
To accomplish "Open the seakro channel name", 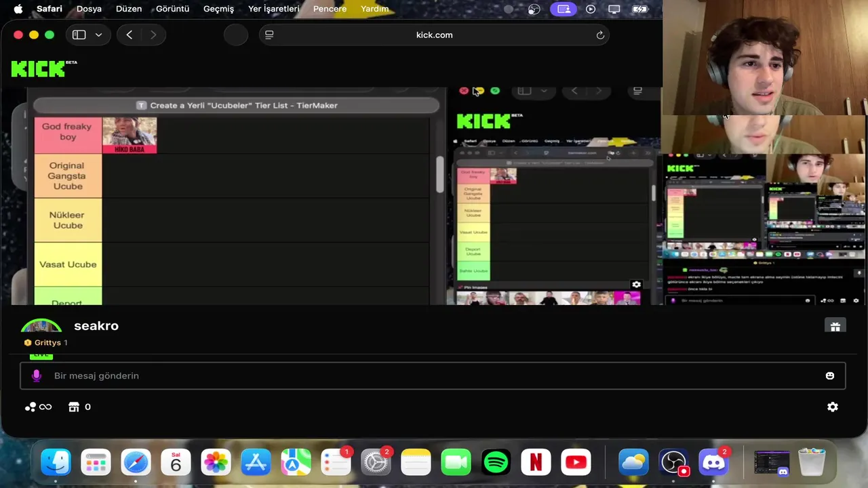I will 96,326.
